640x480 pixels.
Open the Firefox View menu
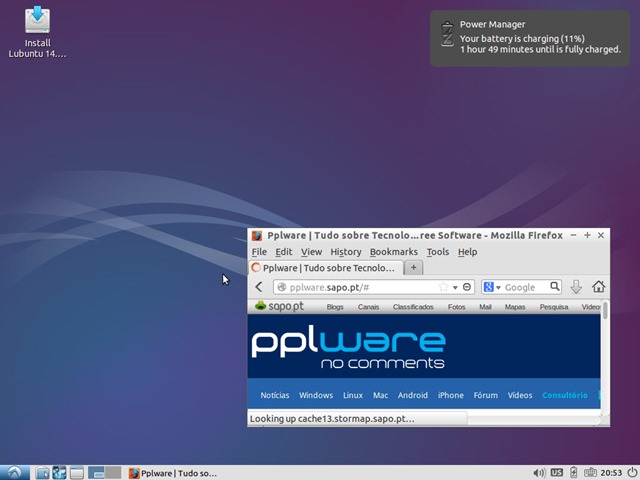[x=311, y=252]
